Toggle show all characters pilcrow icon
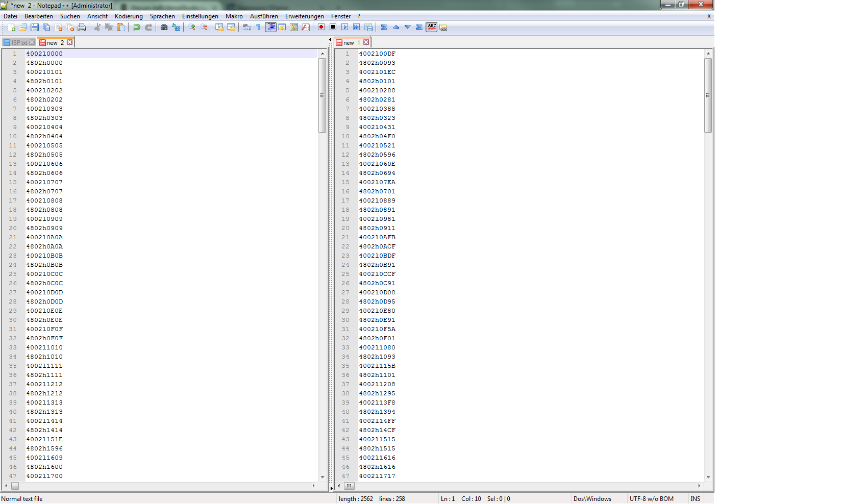The width and height of the screenshot is (843, 504). click(x=259, y=27)
